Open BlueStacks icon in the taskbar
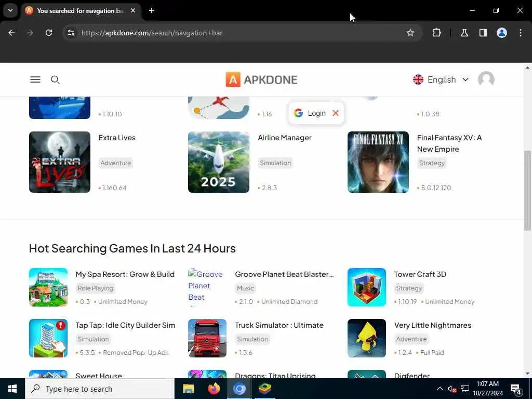Viewport: 532px width, 399px height. (x=264, y=389)
